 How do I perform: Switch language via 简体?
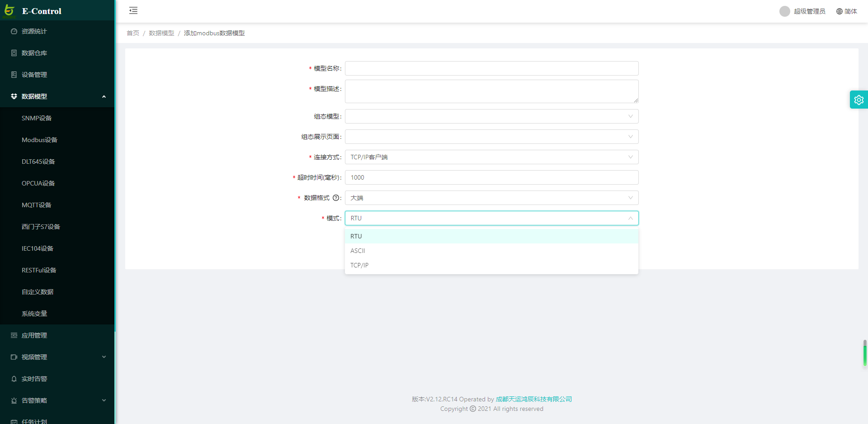pyautogui.click(x=851, y=11)
